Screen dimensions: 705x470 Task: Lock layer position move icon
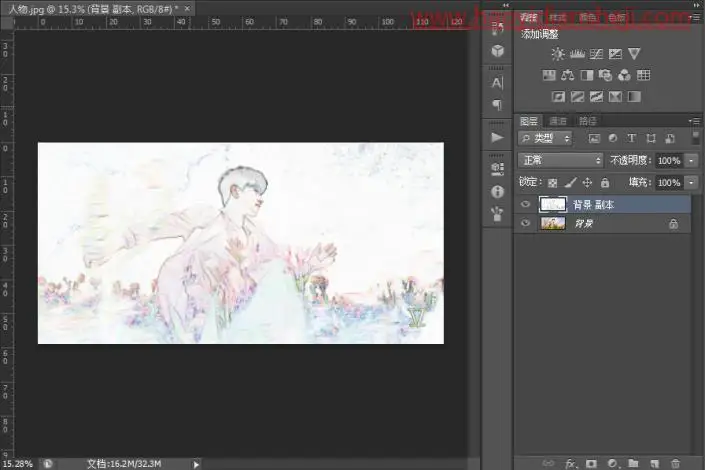point(587,183)
